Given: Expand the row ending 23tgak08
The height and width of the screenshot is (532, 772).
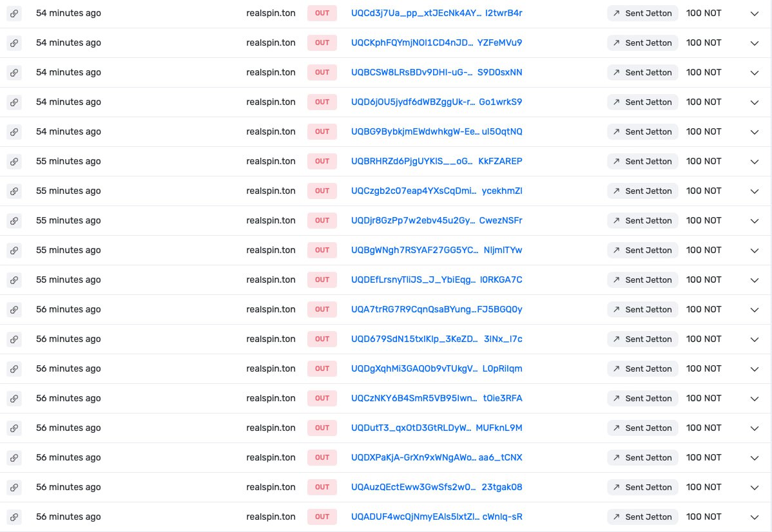Looking at the screenshot, I should pyautogui.click(x=754, y=487).
